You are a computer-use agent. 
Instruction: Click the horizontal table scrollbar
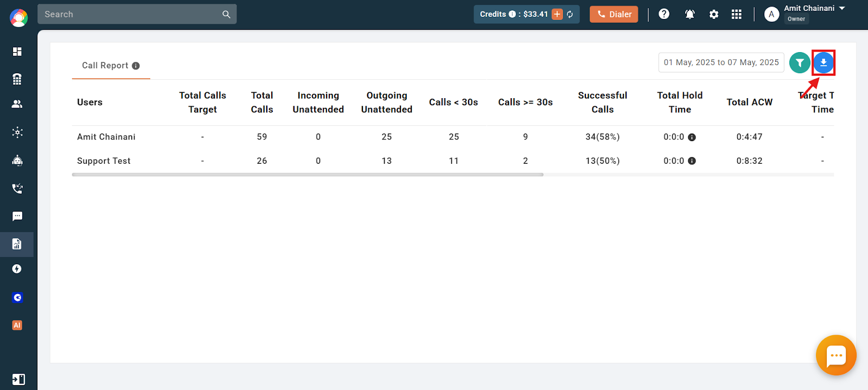[x=308, y=175]
